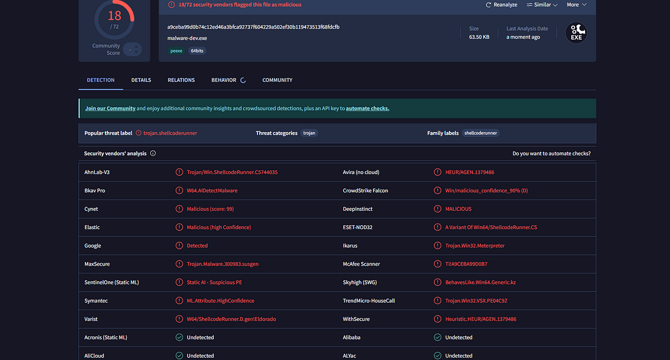Click the CrowdStrike Falcon alert icon
The image size is (670, 360).
(x=437, y=190)
